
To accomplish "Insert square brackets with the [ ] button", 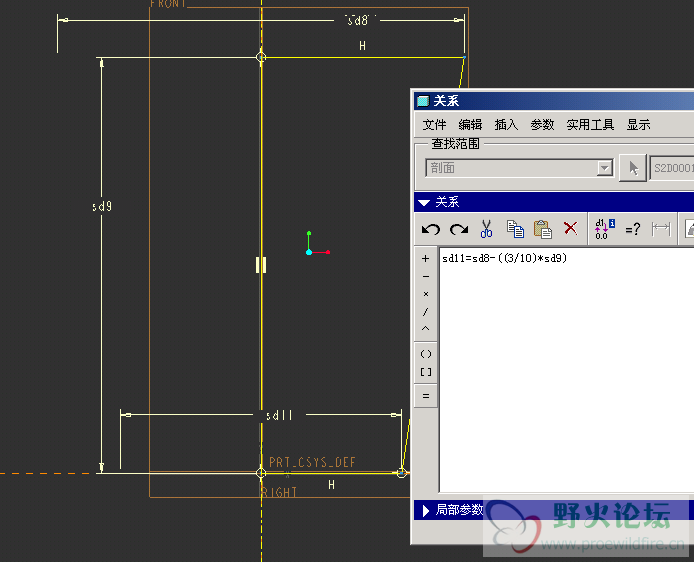I will [x=426, y=372].
